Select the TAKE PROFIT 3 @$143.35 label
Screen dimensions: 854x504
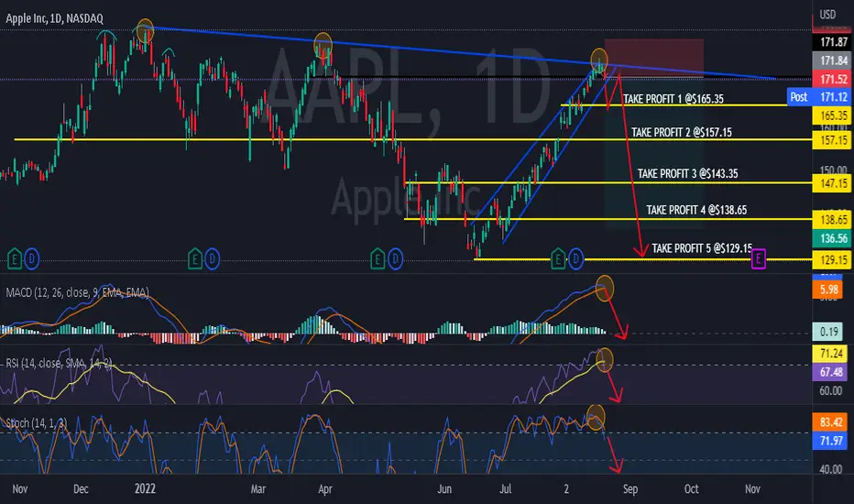[688, 174]
